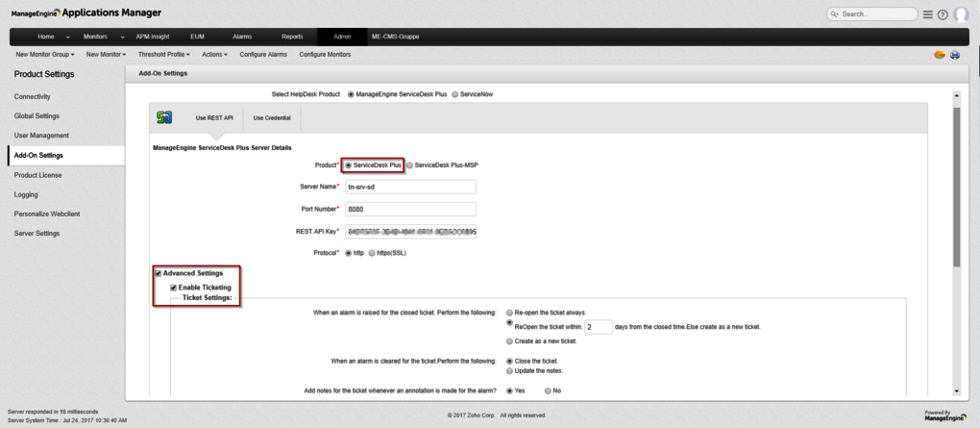Open the Admin tab
The height and width of the screenshot is (428, 980).
(x=342, y=37)
